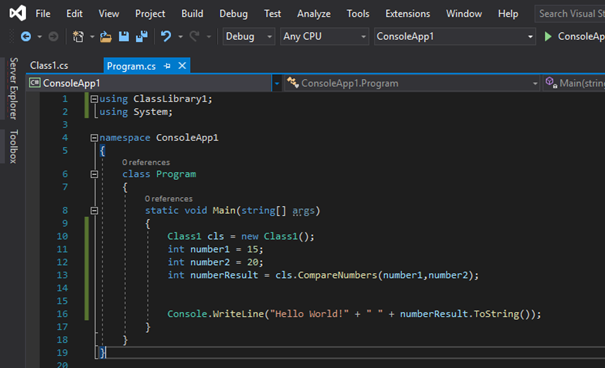This screenshot has height=368, width=605.
Task: Redo the last undone action
Action: (194, 37)
